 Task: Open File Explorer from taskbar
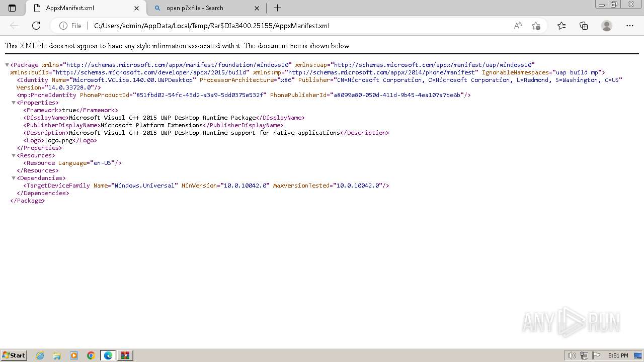coord(57,355)
